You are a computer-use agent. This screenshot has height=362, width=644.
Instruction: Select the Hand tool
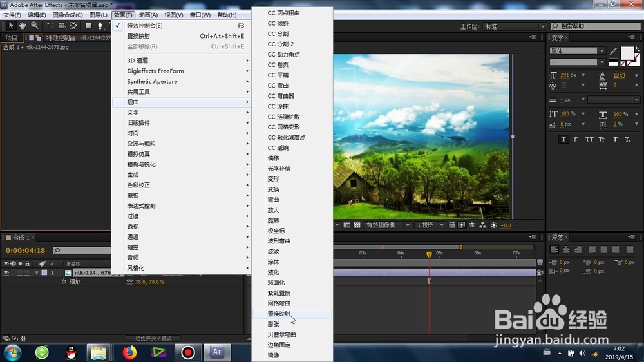pos(23,26)
